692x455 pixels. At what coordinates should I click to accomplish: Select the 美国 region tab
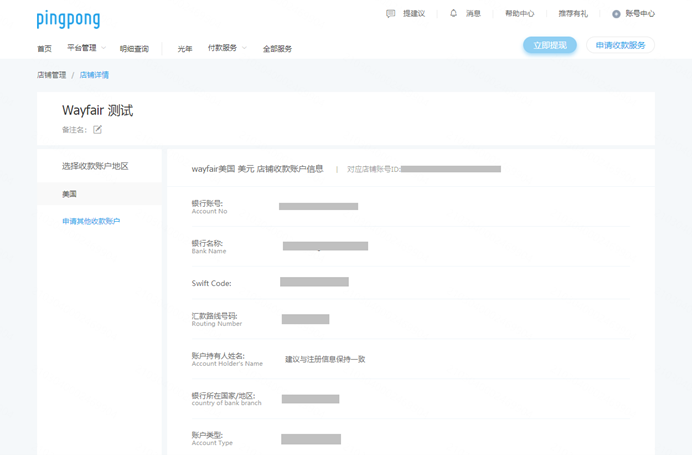(x=99, y=194)
